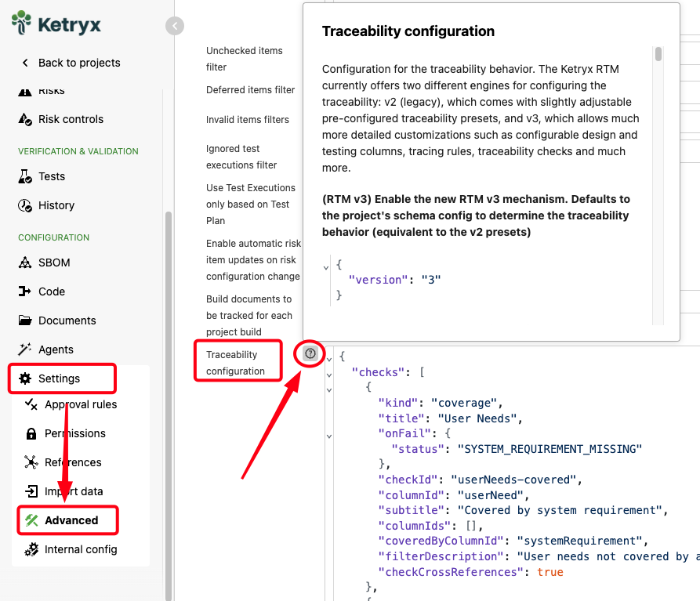Open the Documents page
Image resolution: width=700 pixels, height=601 pixels.
[67, 320]
